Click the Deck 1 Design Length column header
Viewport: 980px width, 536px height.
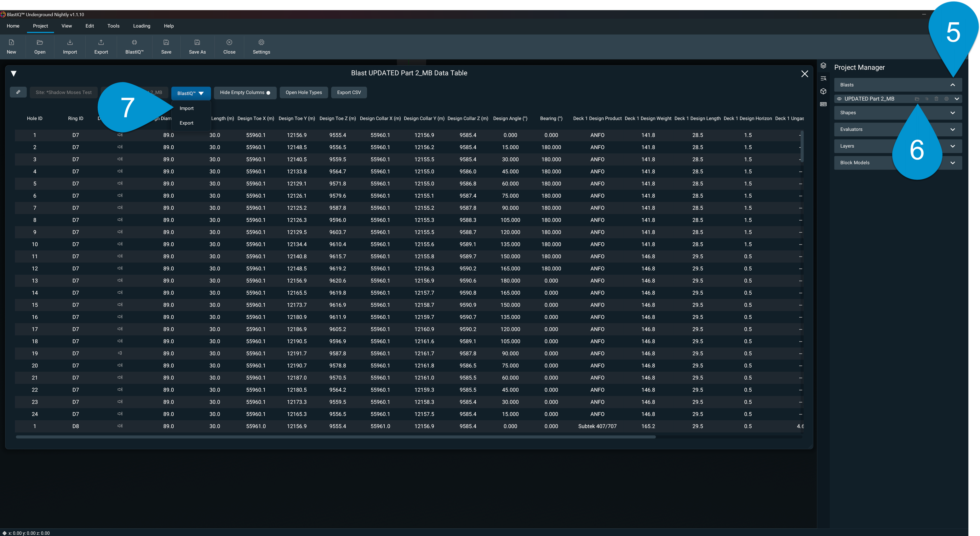[697, 119]
